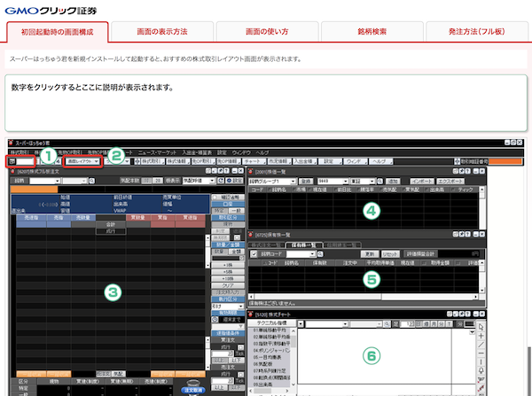Click the orange 取引暗証番号 field
This screenshot has height=396, width=532.
point(505,161)
